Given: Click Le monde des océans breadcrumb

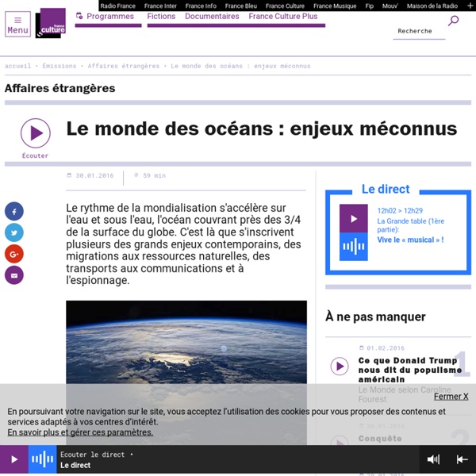Looking at the screenshot, I should pos(240,66).
